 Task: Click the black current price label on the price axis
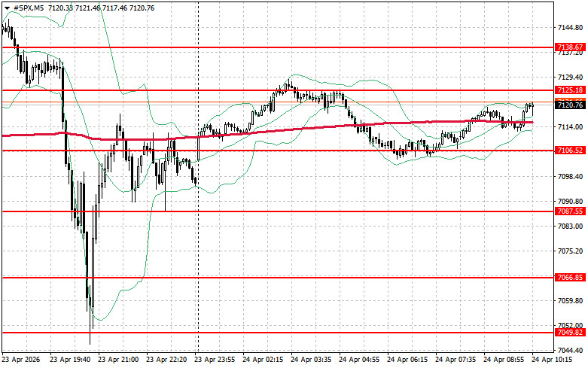[570, 105]
